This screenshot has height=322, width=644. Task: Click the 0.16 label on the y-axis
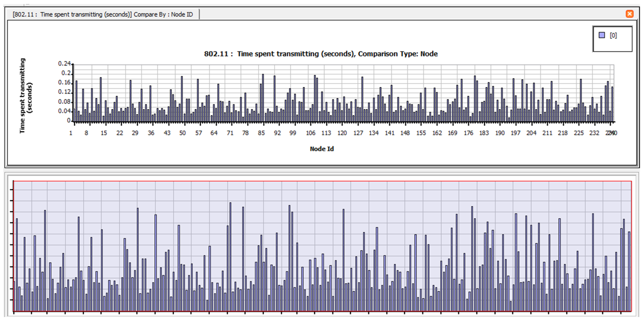point(64,83)
